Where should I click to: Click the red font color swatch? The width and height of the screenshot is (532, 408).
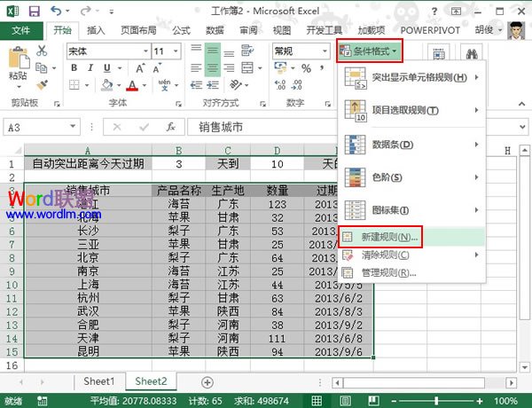point(132,87)
